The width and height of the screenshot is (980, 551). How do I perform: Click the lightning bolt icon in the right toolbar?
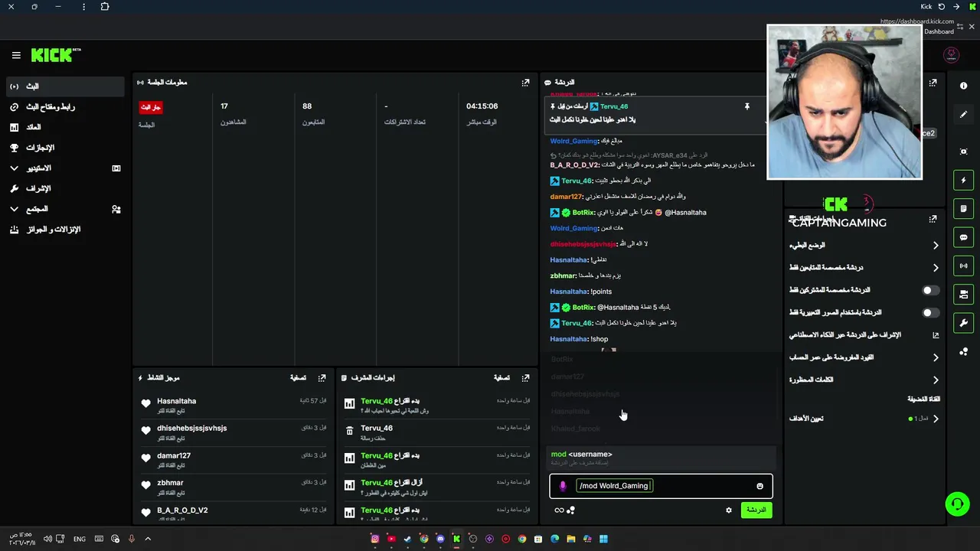[x=963, y=181]
